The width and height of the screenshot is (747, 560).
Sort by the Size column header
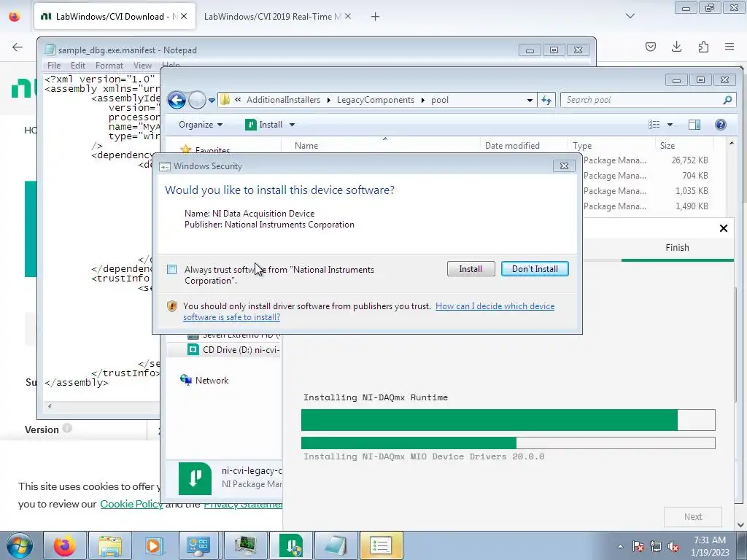point(684,146)
